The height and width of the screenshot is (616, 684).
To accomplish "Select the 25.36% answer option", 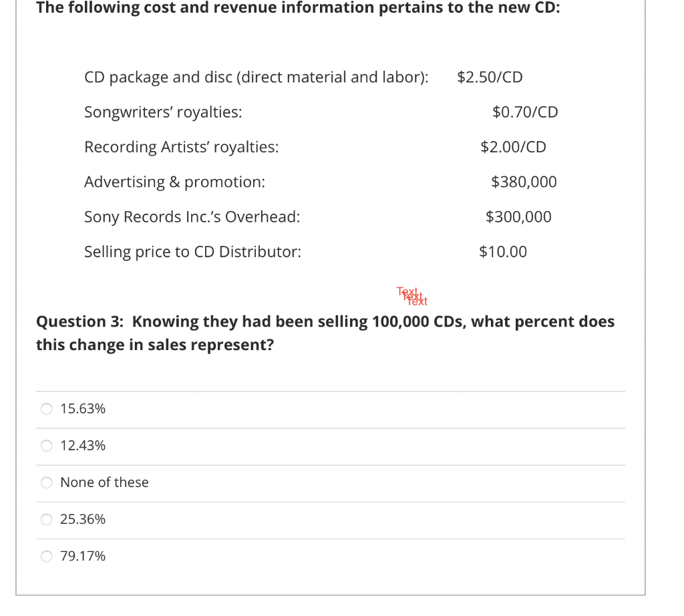I will [x=46, y=519].
